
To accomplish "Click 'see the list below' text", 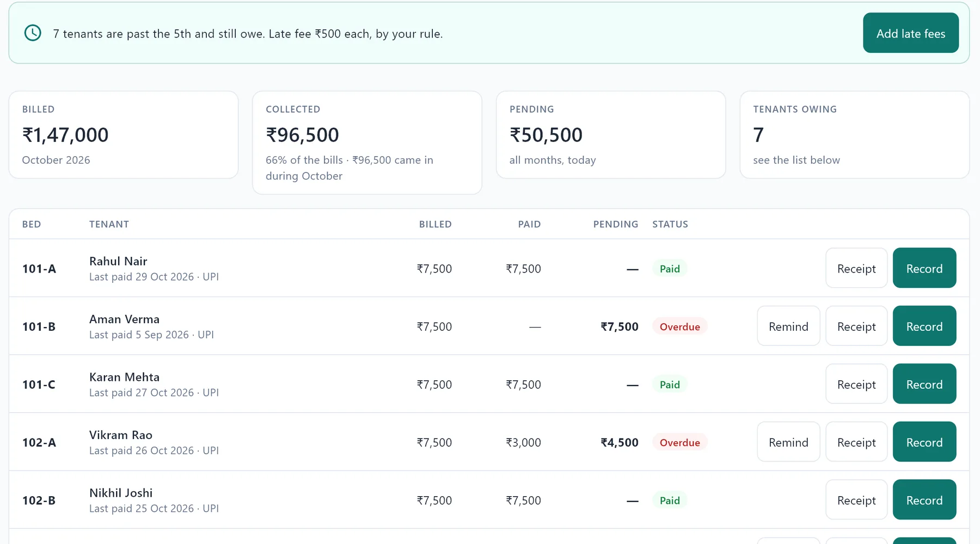I will tap(797, 160).
